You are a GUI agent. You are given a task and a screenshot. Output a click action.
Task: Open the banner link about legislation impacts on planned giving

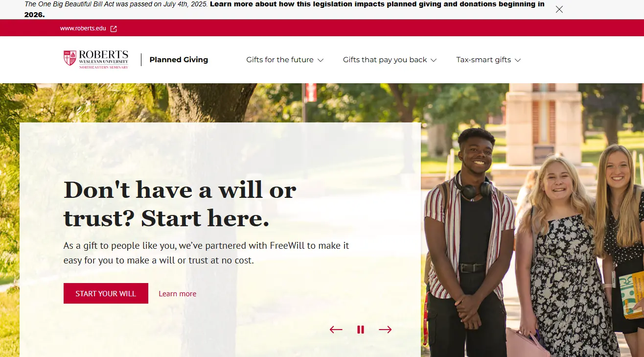(x=284, y=9)
